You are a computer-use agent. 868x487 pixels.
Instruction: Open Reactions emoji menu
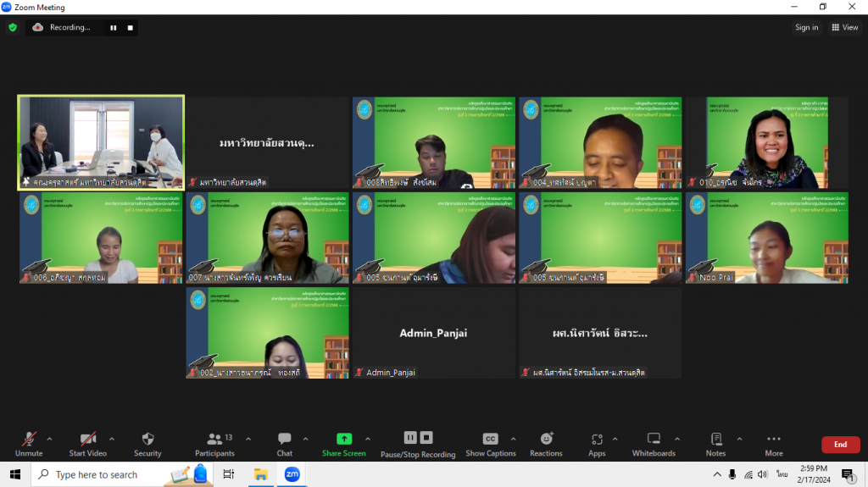(547, 439)
